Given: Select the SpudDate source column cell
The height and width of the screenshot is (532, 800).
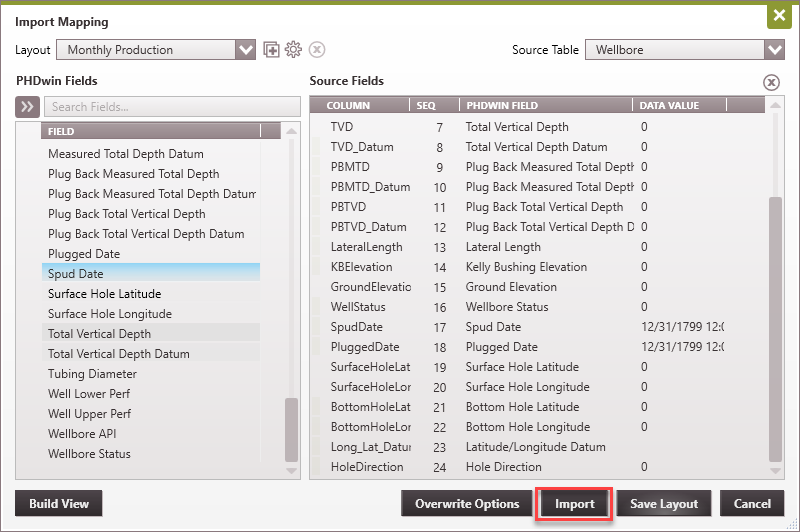Looking at the screenshot, I should click(x=356, y=326).
